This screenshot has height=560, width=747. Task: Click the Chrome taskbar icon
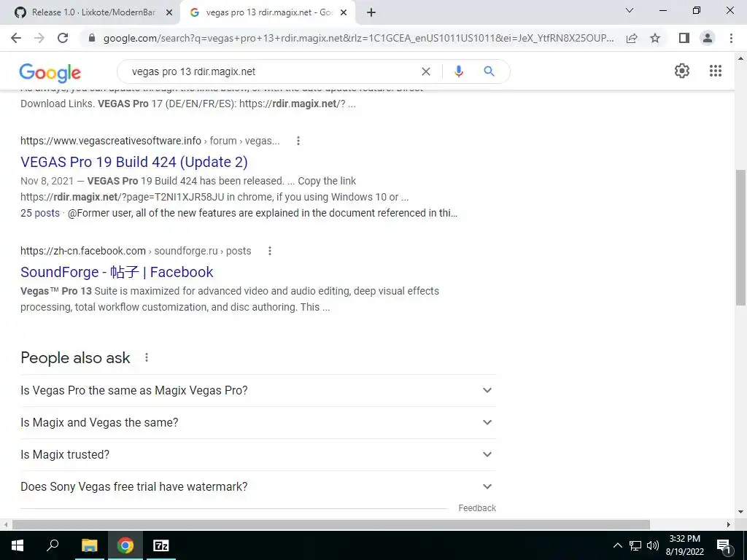click(125, 545)
